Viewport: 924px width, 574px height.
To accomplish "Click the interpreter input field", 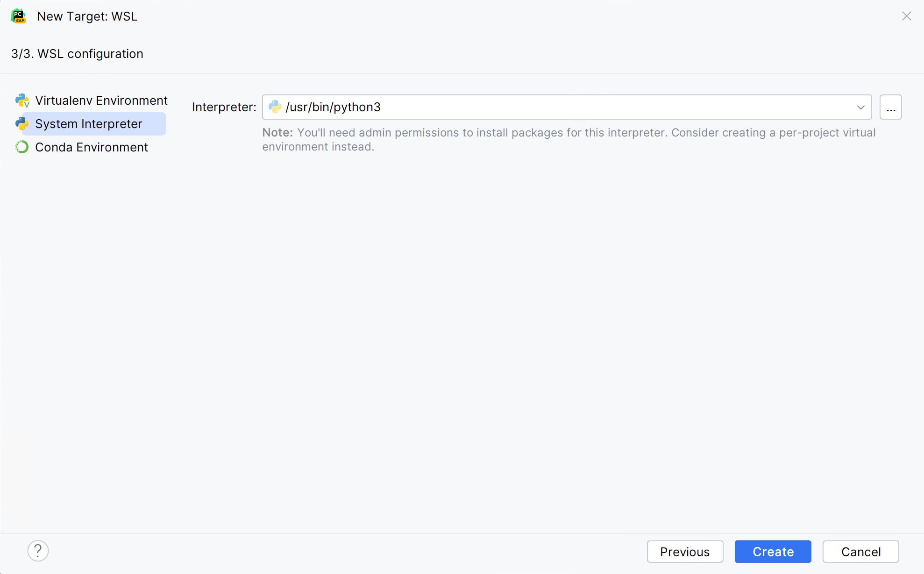I will (567, 107).
